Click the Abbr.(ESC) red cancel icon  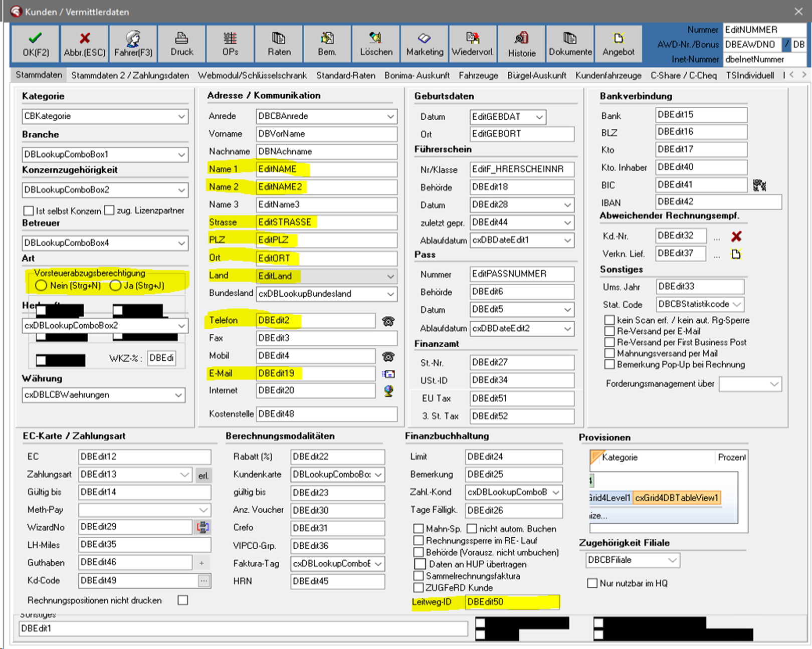click(x=84, y=44)
